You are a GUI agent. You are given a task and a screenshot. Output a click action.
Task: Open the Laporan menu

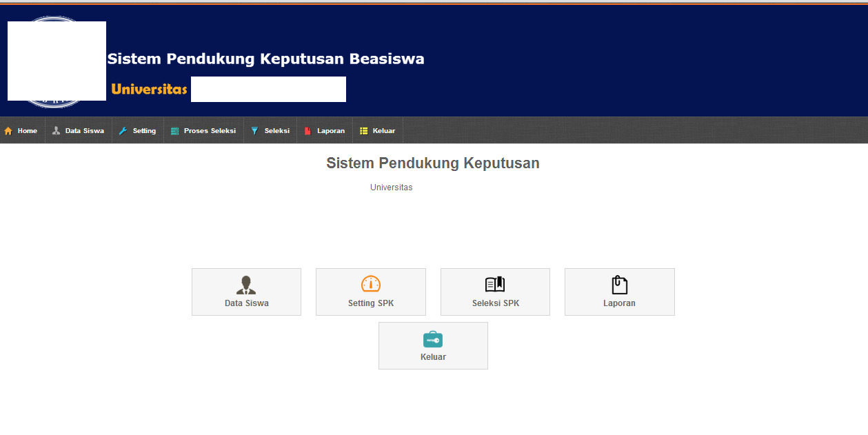pos(325,131)
